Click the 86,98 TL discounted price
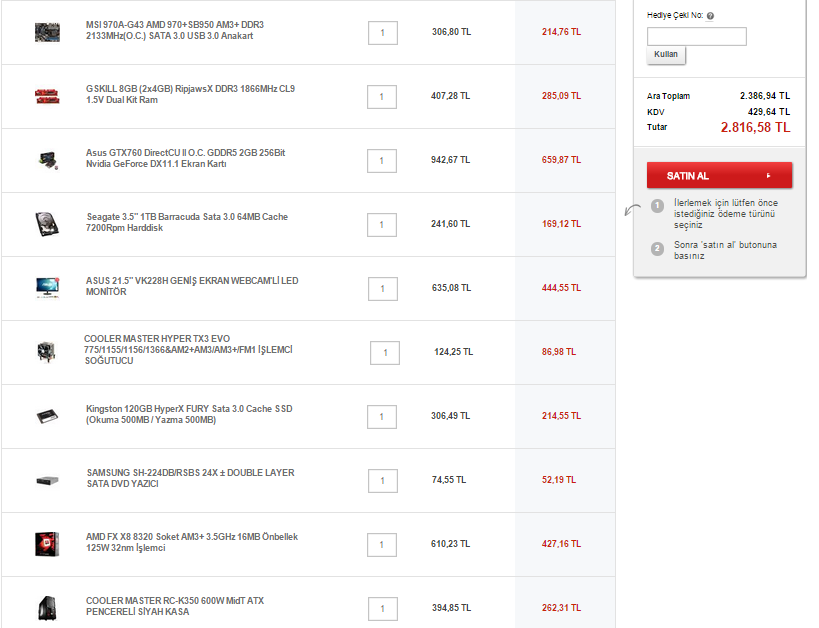The width and height of the screenshot is (819, 628). pyautogui.click(x=558, y=352)
